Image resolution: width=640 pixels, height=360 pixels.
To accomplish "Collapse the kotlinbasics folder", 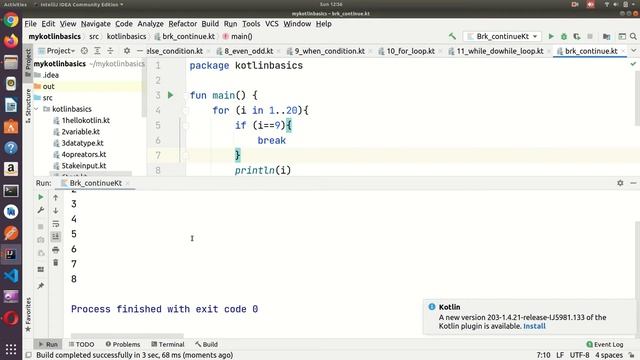I will pyautogui.click(x=37, y=109).
